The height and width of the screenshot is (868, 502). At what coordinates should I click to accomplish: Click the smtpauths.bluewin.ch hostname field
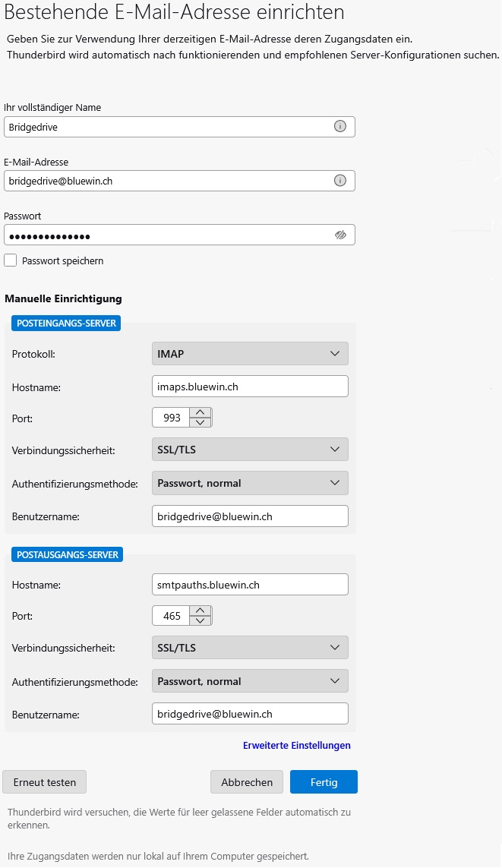250,585
